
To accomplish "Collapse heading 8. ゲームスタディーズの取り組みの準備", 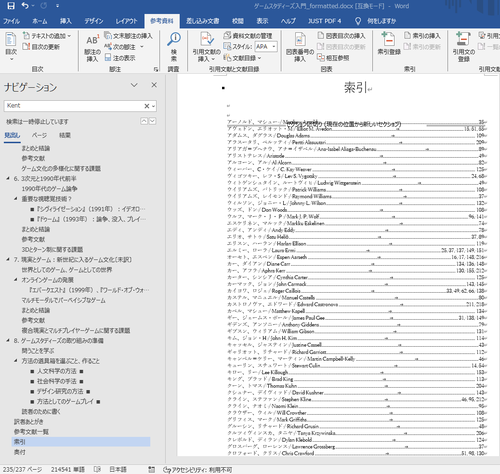I will point(8,340).
